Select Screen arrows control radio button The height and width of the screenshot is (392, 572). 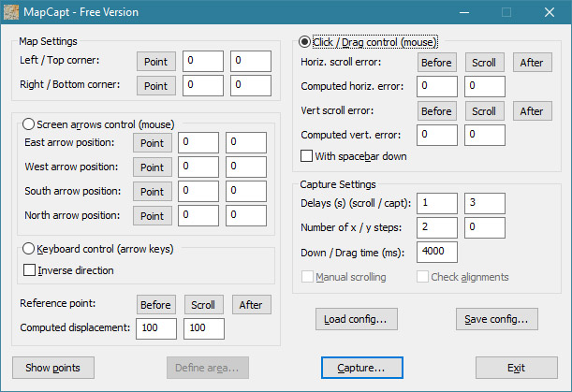tap(28, 123)
